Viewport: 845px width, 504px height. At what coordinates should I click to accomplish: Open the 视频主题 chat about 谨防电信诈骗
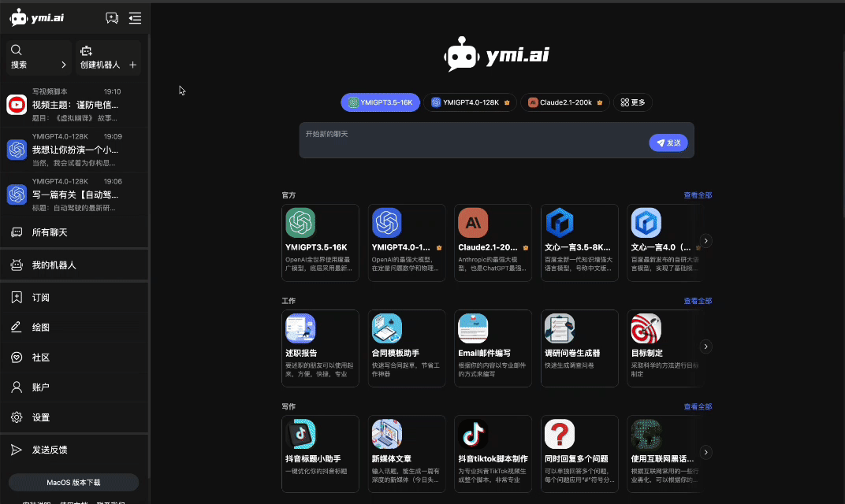click(x=74, y=104)
